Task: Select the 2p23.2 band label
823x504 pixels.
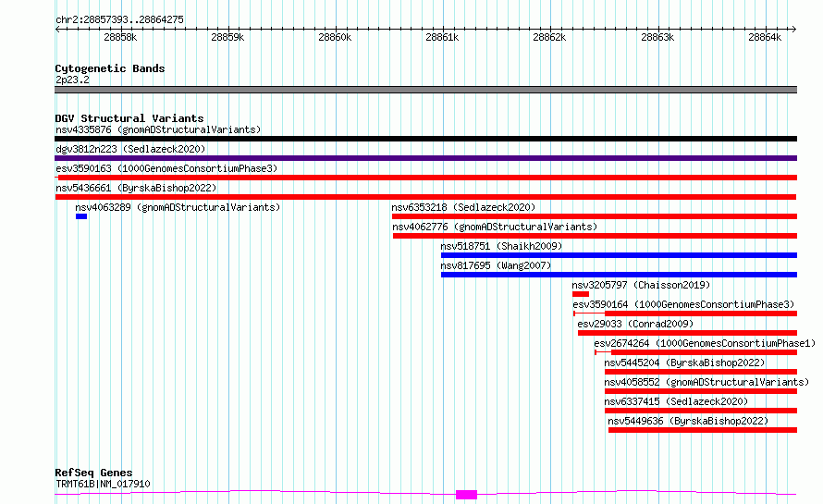Action: pyautogui.click(x=72, y=80)
